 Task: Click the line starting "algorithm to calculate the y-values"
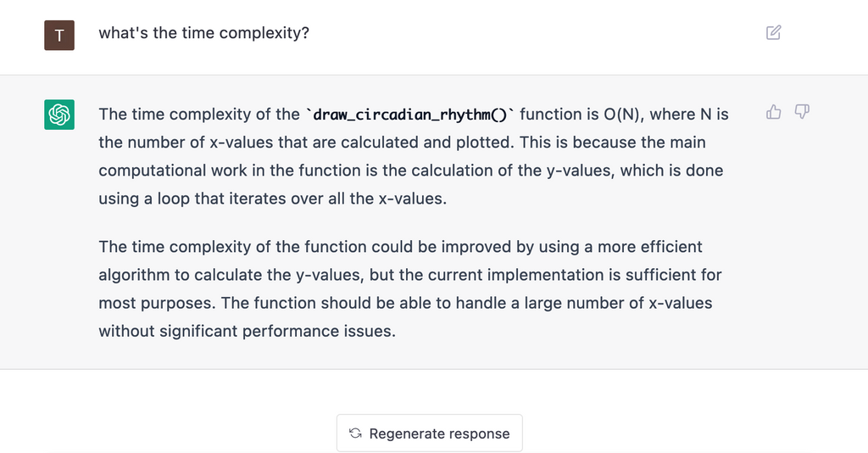pos(410,275)
